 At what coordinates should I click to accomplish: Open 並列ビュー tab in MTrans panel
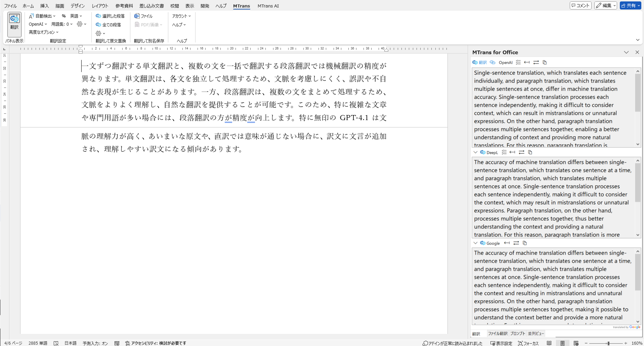[536, 333]
